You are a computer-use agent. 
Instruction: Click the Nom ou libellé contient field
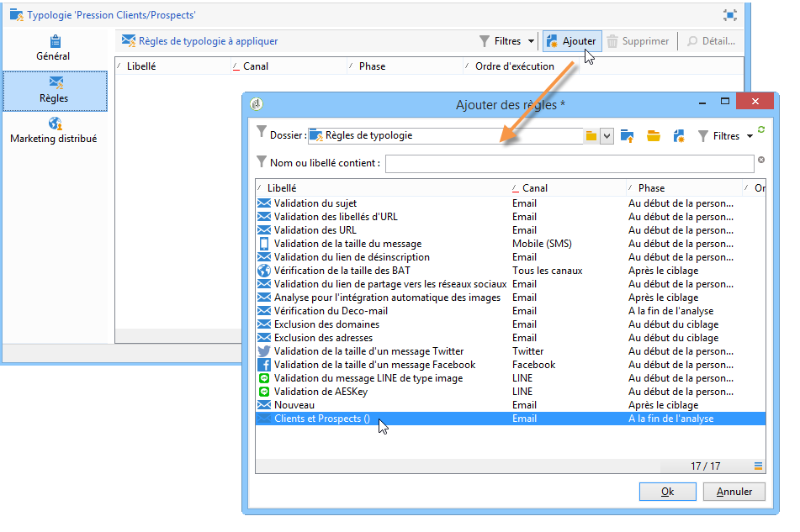570,164
